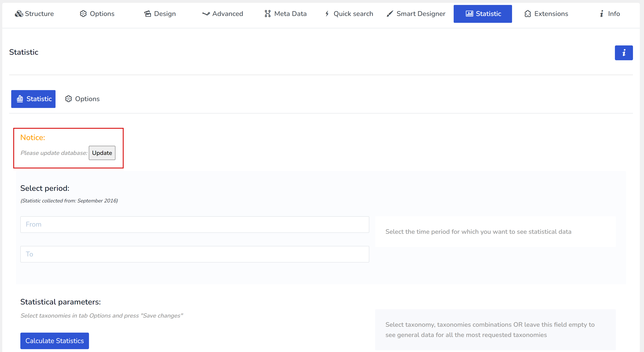Focus the To date field
This screenshot has width=644, height=352.
coord(195,254)
